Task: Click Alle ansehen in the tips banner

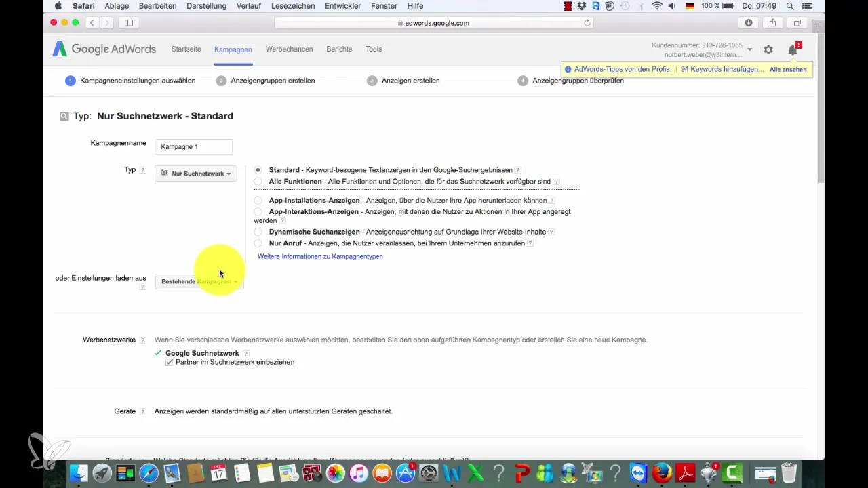Action: pos(788,70)
